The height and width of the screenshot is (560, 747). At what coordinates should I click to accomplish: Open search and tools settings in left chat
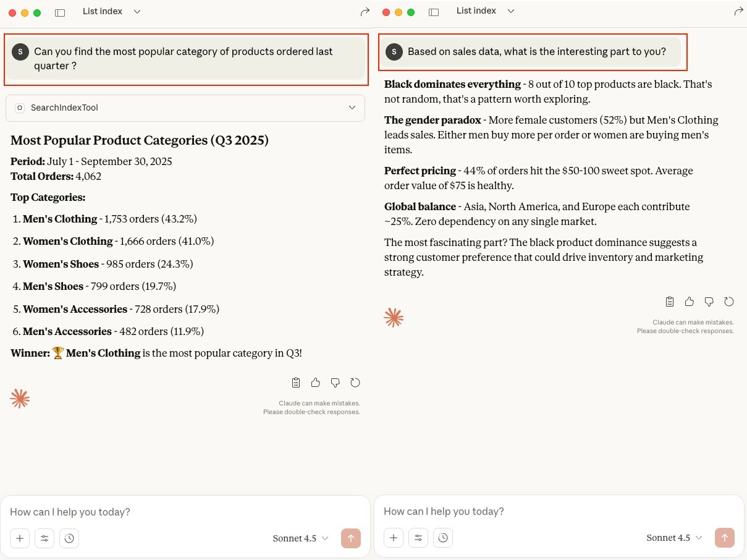44,538
